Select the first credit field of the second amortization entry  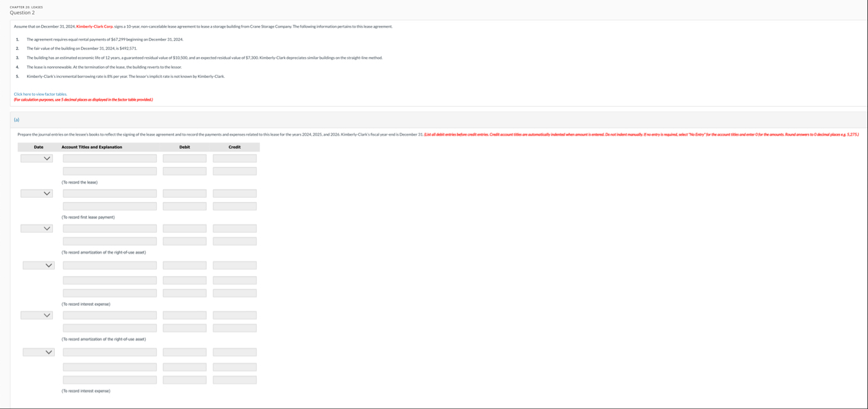235,315
